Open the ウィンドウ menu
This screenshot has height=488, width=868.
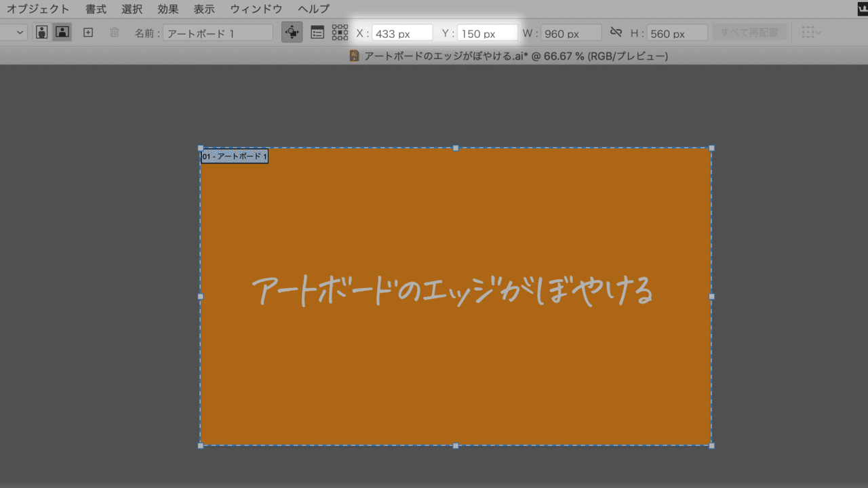(256, 9)
